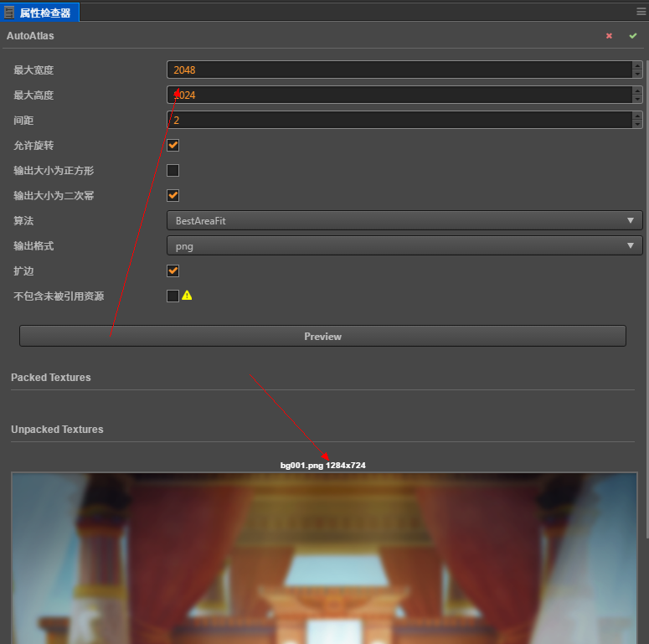This screenshot has height=644, width=649.
Task: Switch to the 属性检查器 tab
Action: coord(39,13)
